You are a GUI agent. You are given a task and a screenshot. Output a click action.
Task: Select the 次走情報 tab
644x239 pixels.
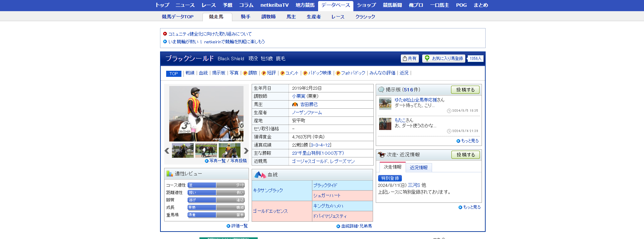(392, 167)
